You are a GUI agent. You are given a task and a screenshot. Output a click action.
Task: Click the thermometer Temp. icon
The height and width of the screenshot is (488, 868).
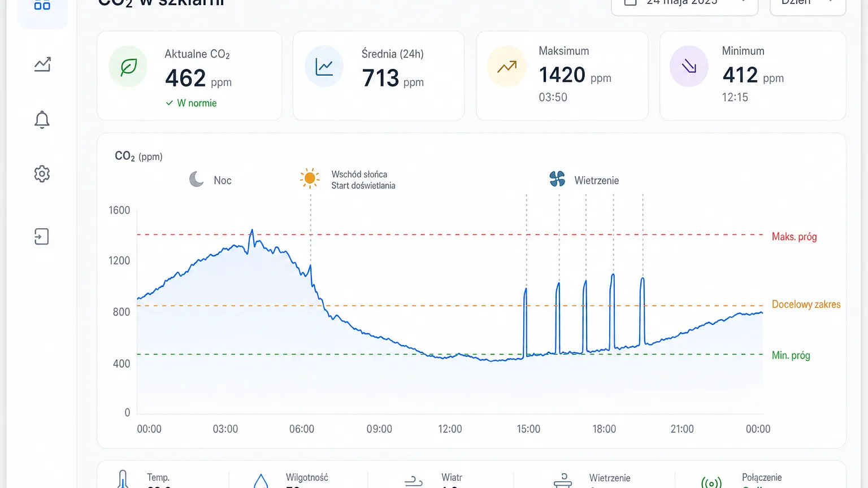tap(122, 479)
